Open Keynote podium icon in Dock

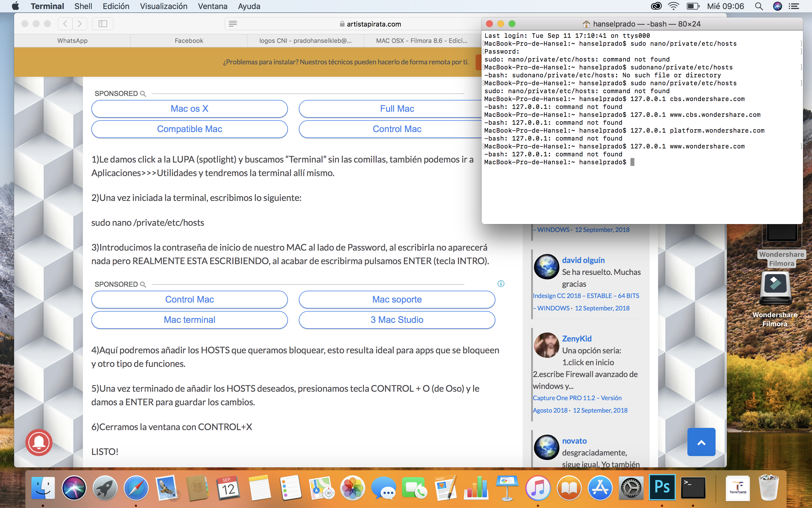507,488
